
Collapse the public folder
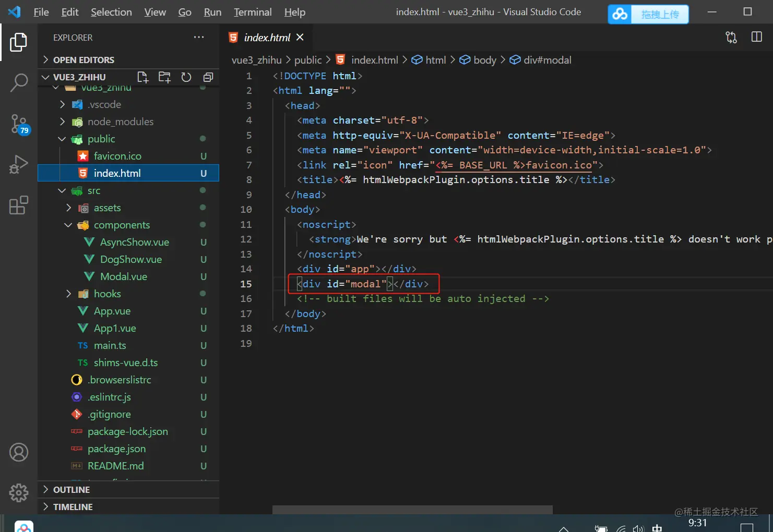[x=128, y=139]
